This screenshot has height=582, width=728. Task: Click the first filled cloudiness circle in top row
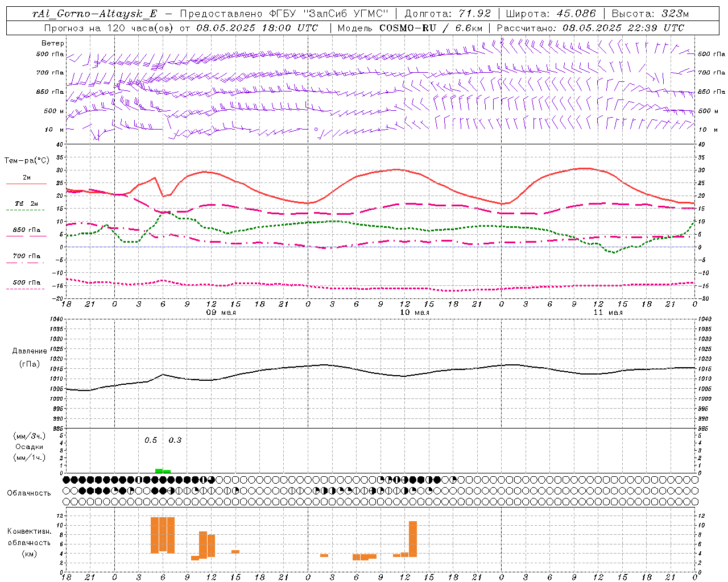click(x=67, y=480)
